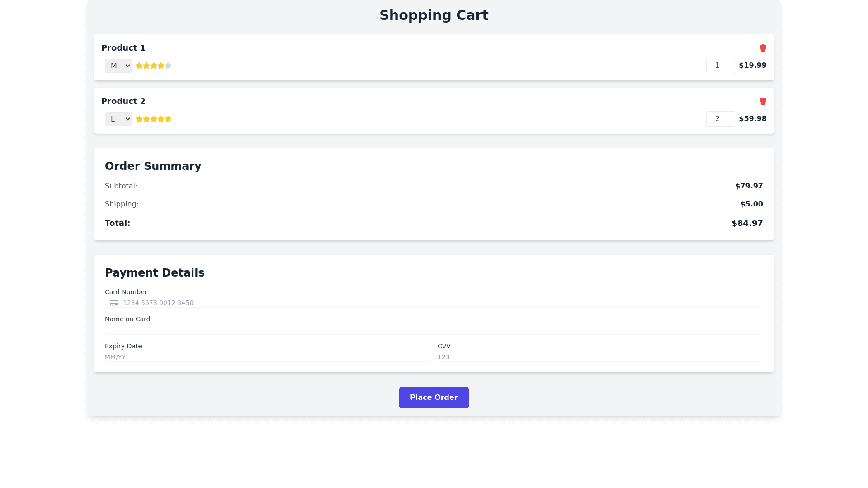Focus the CVV input field
This screenshot has height=488, width=868.
click(x=599, y=357)
